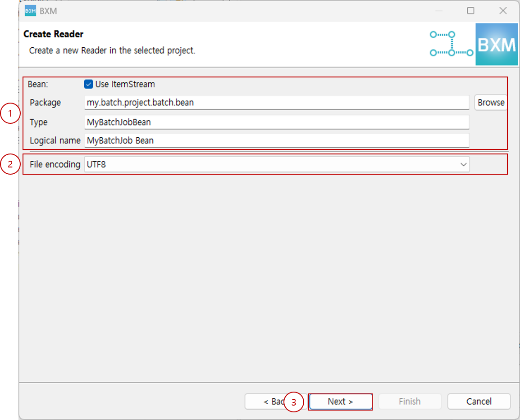
Task: Edit the Type field showing MyBatchJobBean
Action: point(277,122)
